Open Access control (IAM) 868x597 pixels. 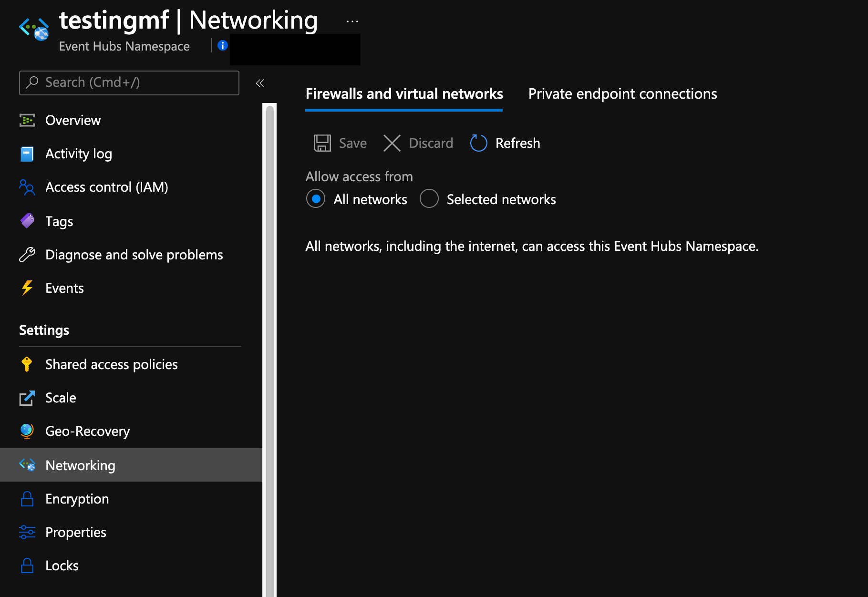coord(106,187)
